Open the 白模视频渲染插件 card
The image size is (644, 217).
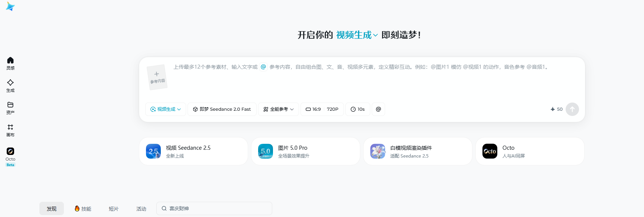[x=418, y=151]
